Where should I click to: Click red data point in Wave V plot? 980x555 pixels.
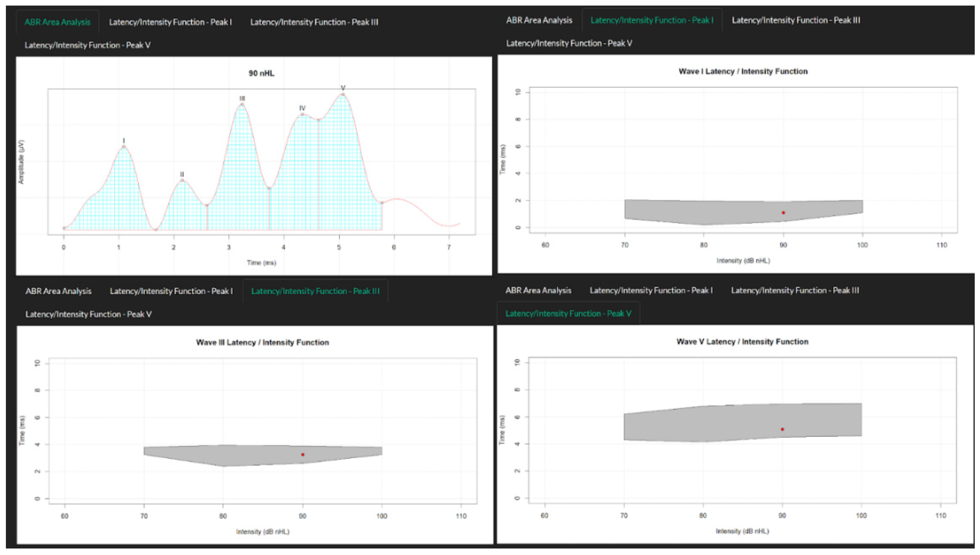pyautogui.click(x=782, y=429)
